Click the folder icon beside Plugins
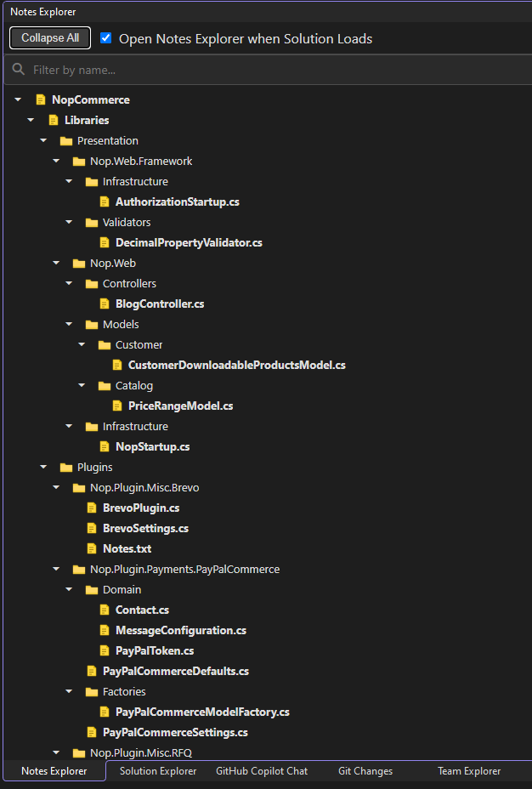 pos(66,468)
